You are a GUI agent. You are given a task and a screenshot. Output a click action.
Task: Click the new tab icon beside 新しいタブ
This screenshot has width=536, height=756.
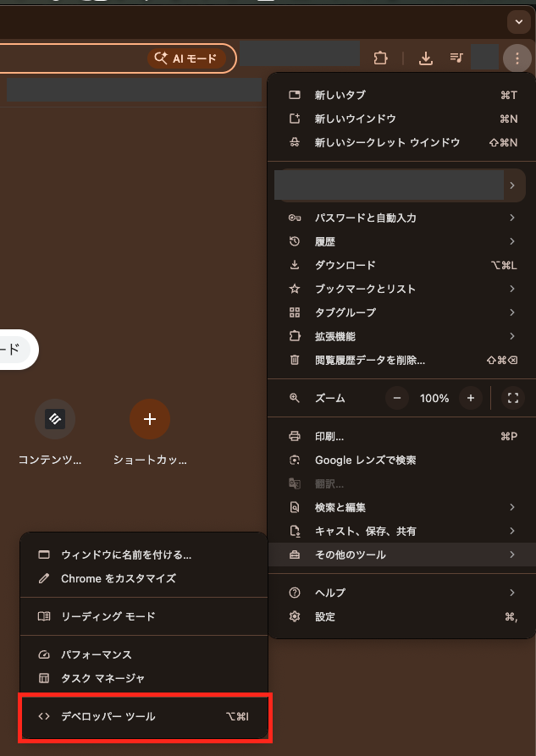tap(295, 95)
